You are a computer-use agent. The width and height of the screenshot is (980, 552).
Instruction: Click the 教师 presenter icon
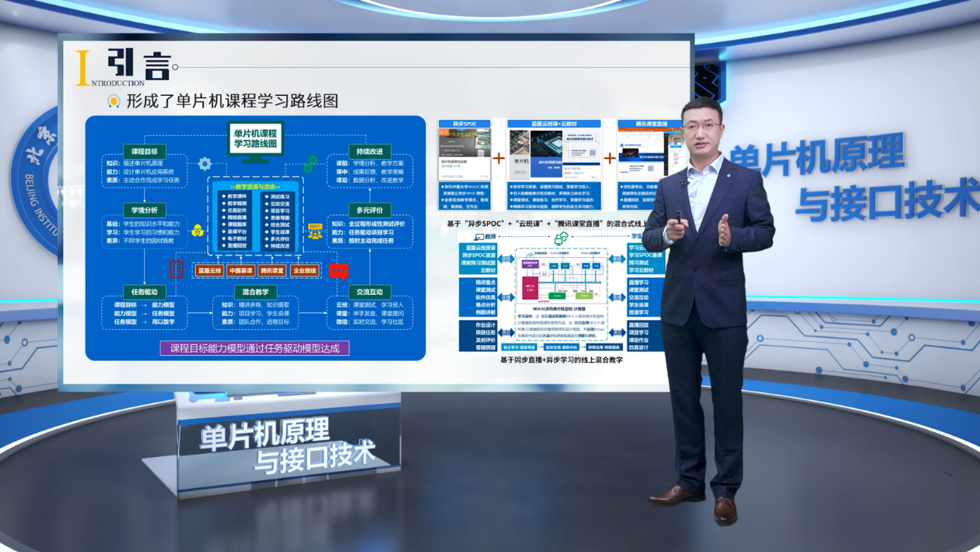480,237
